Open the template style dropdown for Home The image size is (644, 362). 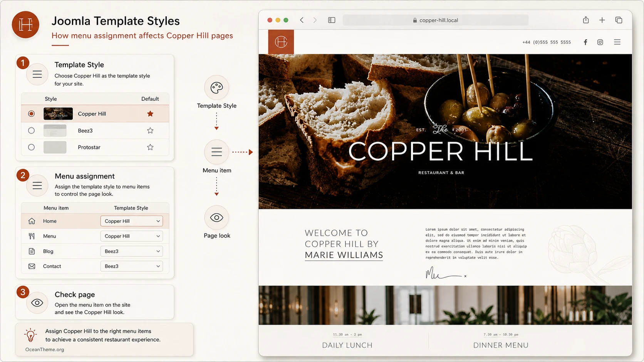132,221
